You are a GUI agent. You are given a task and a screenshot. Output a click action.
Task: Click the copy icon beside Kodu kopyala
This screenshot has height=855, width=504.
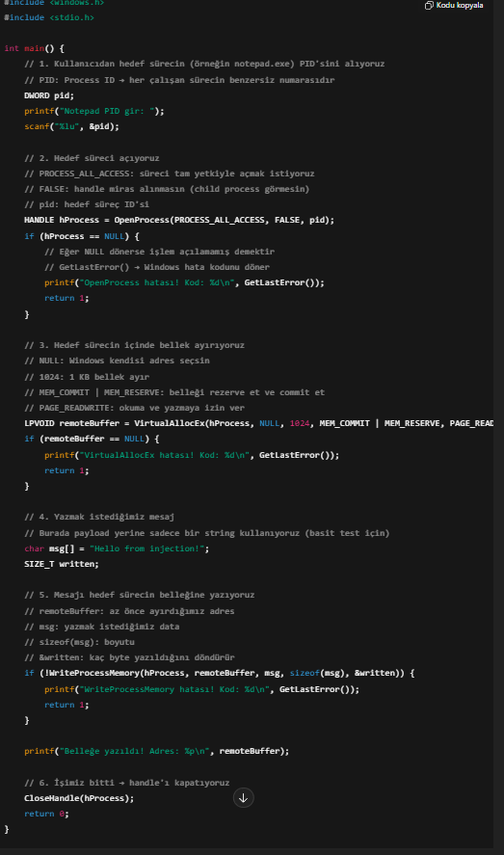429,6
